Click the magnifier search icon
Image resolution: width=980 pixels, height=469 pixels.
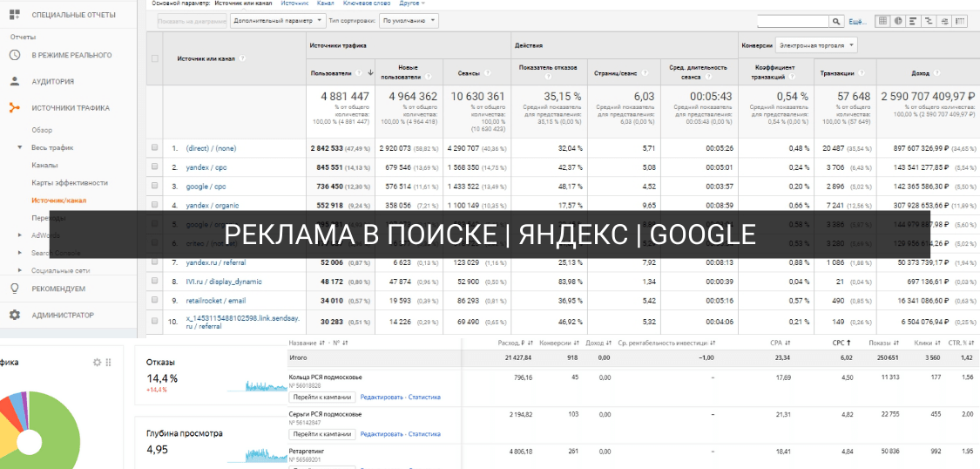point(836,21)
